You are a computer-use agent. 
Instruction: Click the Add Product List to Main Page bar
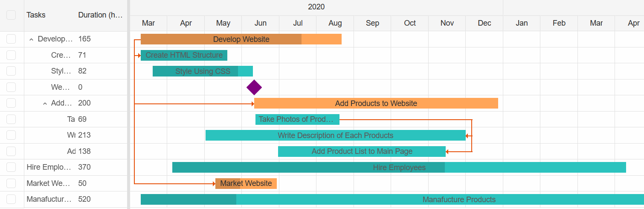[362, 151]
